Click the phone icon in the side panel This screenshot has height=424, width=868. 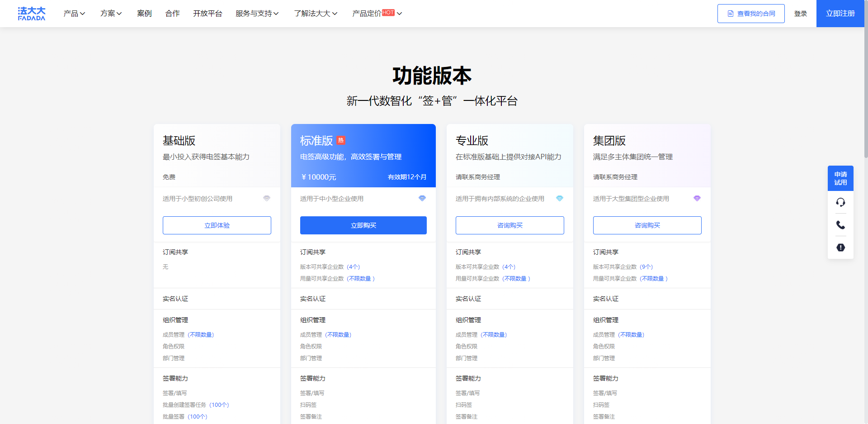(840, 225)
